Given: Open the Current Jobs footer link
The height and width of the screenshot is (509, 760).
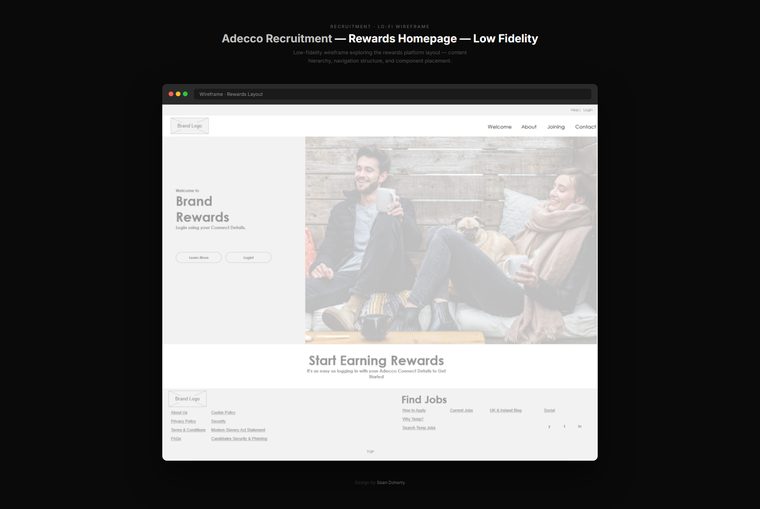Looking at the screenshot, I should coord(461,411).
